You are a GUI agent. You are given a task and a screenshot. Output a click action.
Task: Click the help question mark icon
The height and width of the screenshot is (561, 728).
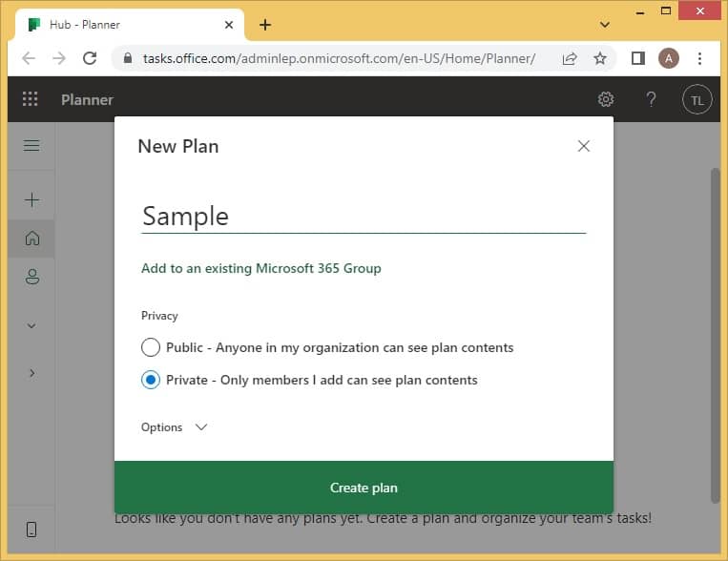pos(651,99)
